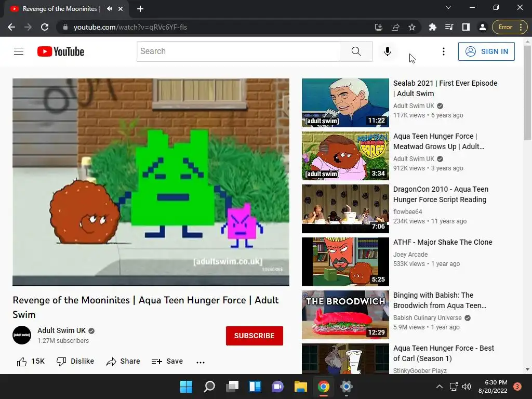532x399 pixels.
Task: Click 'DragonCon 2010 - Aqua Teen' title
Action: point(441,194)
